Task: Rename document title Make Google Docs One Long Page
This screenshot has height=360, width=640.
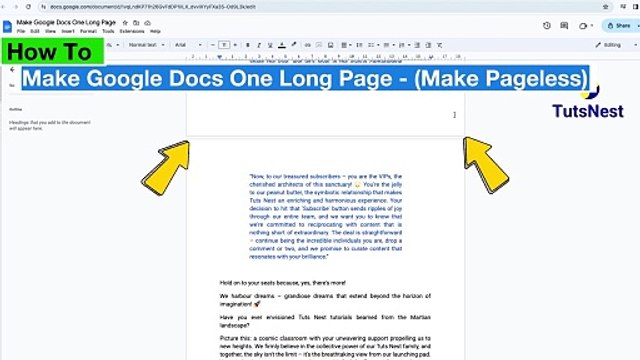Action: (66, 22)
